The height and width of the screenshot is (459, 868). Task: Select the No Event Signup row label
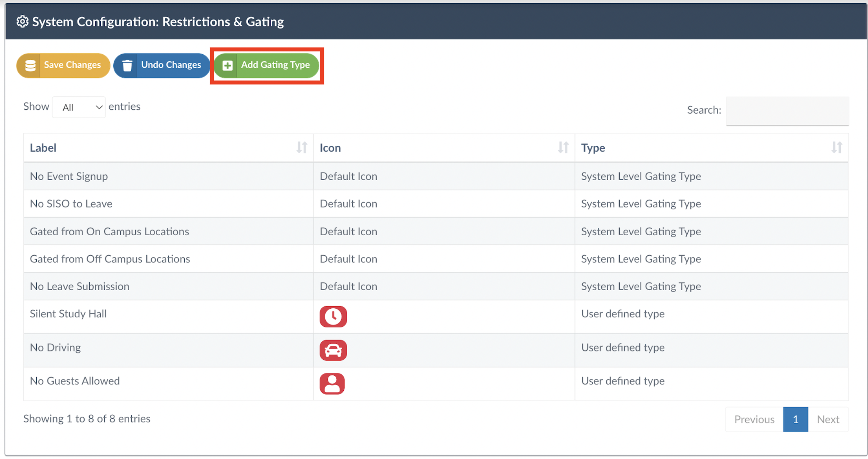coord(69,176)
